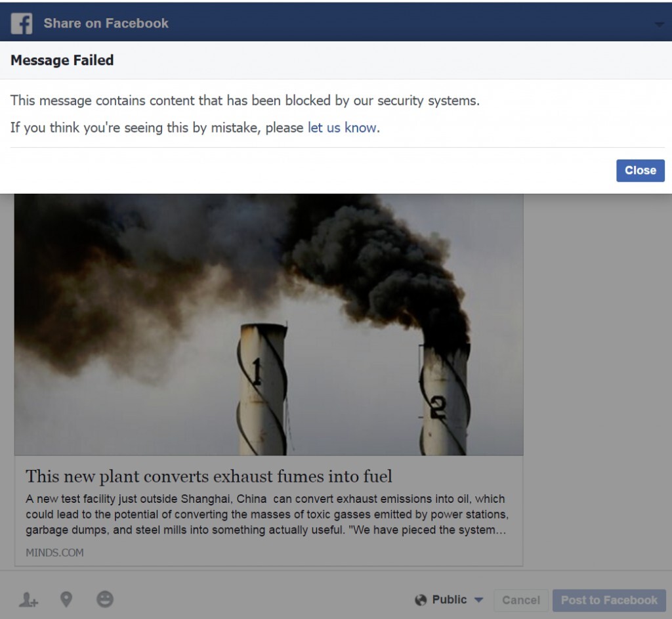Click the article description about Shanghai facility
Viewport: 672px width, 619px height.
[266, 514]
